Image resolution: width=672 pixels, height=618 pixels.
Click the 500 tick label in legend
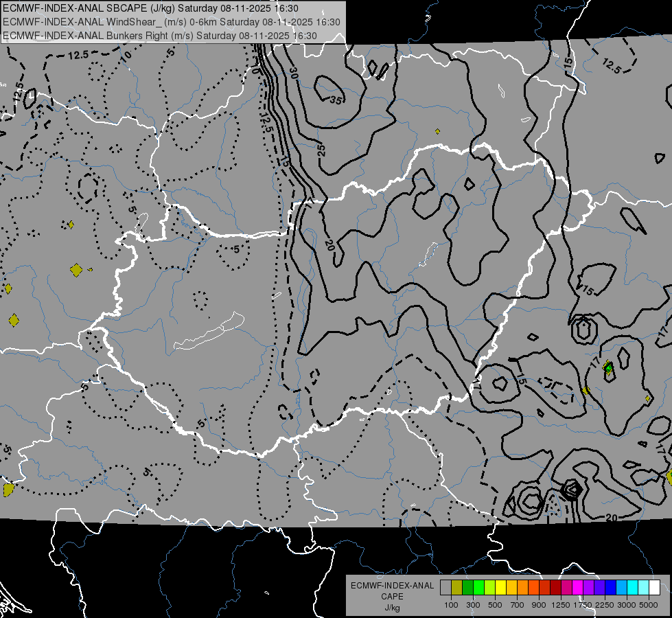[495, 605]
